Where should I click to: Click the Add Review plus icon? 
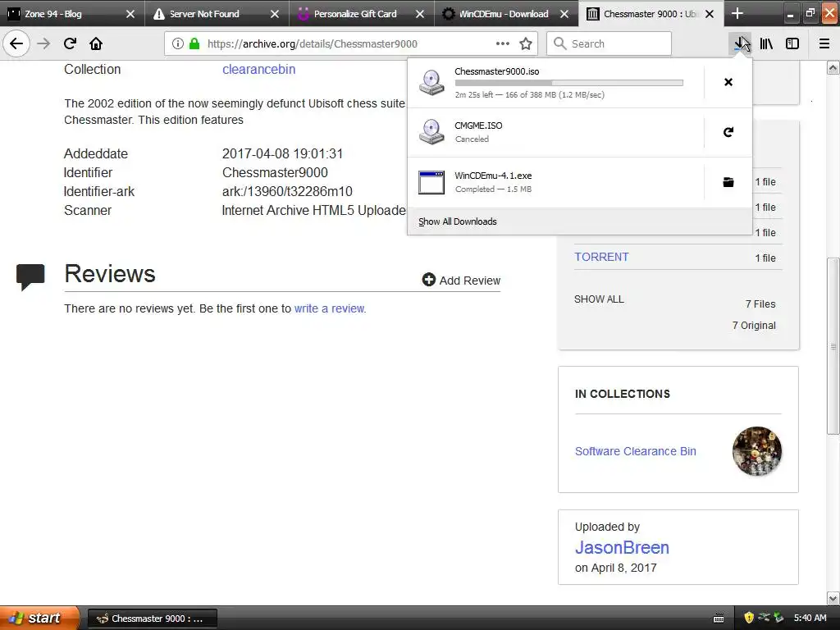[428, 280]
